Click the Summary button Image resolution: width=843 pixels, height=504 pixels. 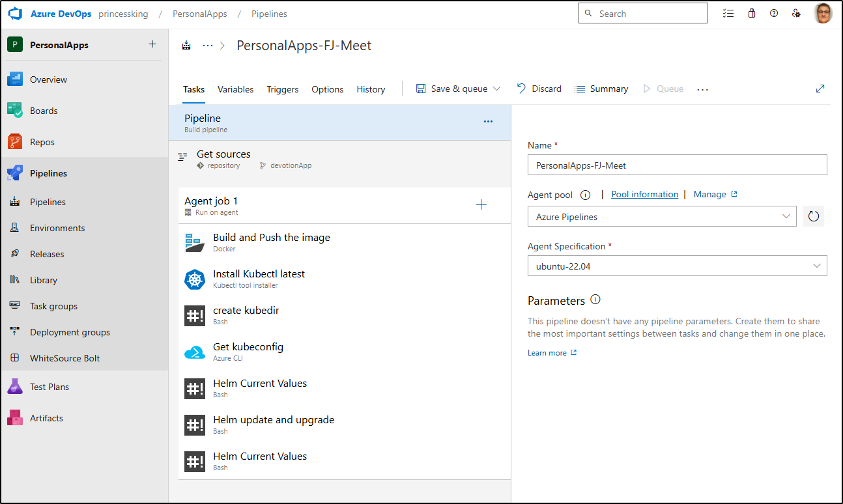tap(601, 89)
